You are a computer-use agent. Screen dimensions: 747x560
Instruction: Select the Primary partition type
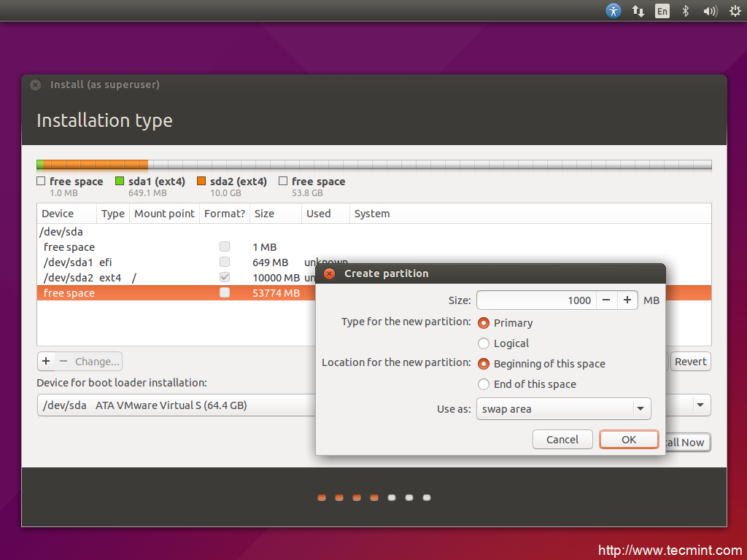(484, 323)
